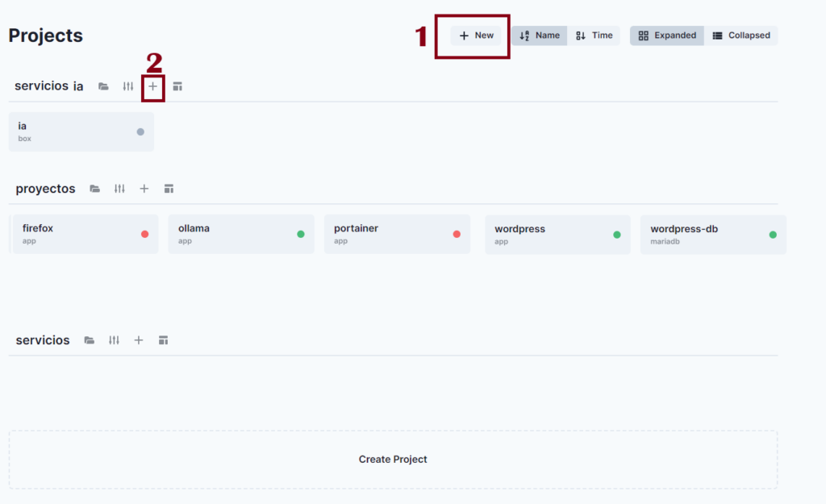The height and width of the screenshot is (504, 826).
Task: Switch to Expanded view
Action: pyautogui.click(x=667, y=35)
